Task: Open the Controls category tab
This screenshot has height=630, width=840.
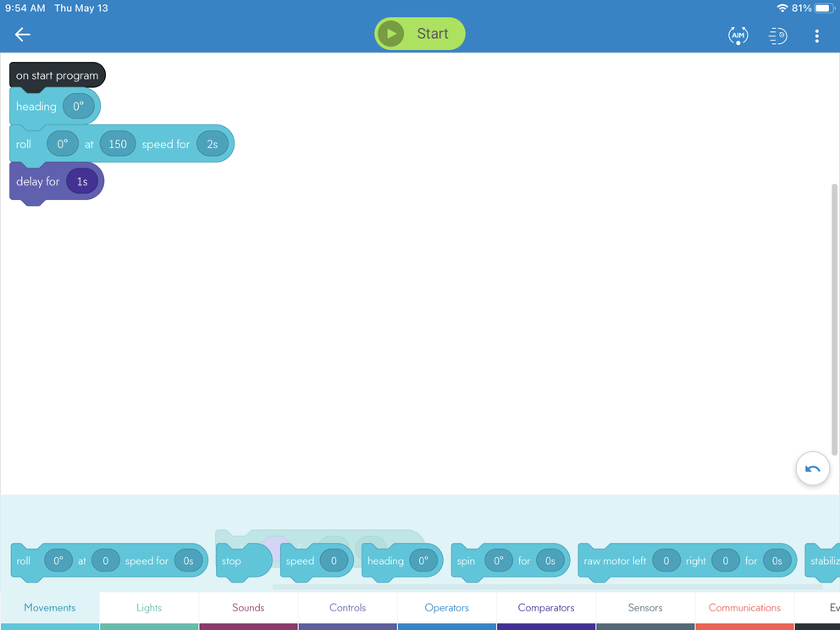Action: click(347, 608)
